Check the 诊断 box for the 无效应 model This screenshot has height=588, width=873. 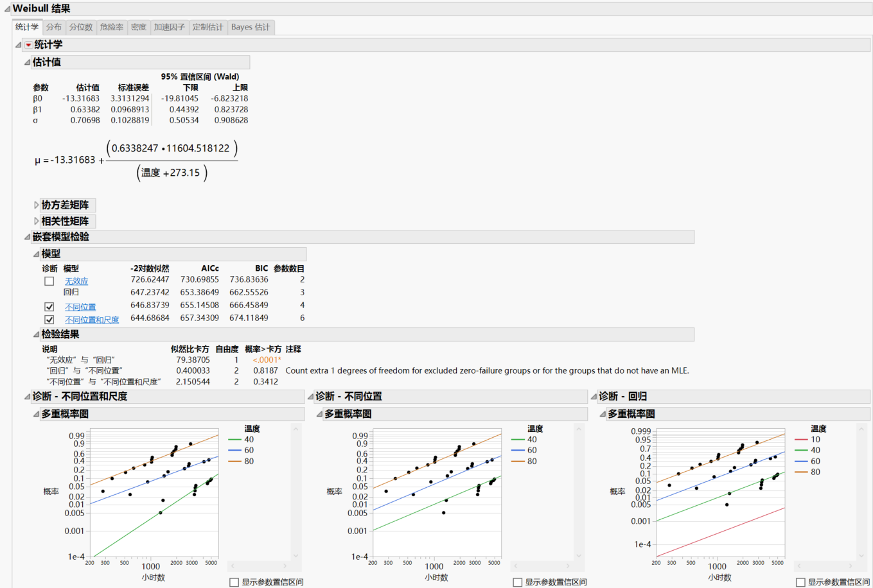(x=49, y=281)
